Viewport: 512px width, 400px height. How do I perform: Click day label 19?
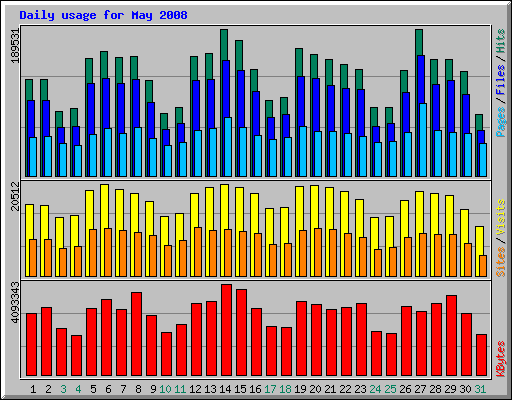tap(300, 389)
